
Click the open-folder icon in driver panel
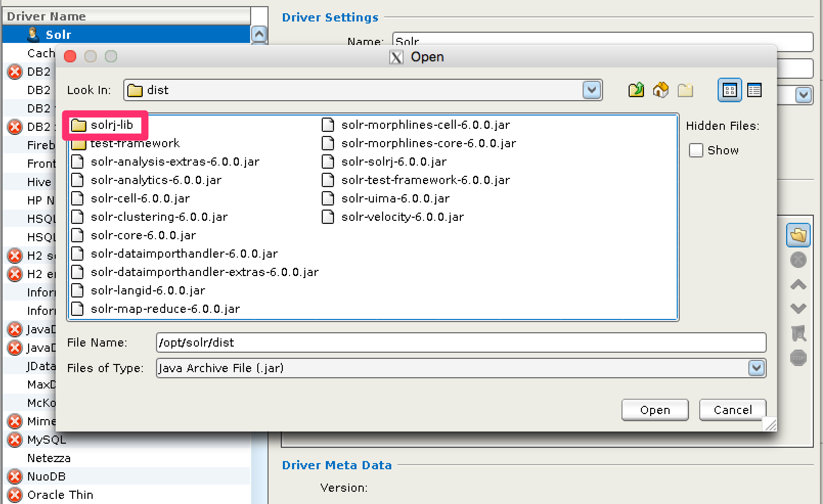(x=798, y=235)
